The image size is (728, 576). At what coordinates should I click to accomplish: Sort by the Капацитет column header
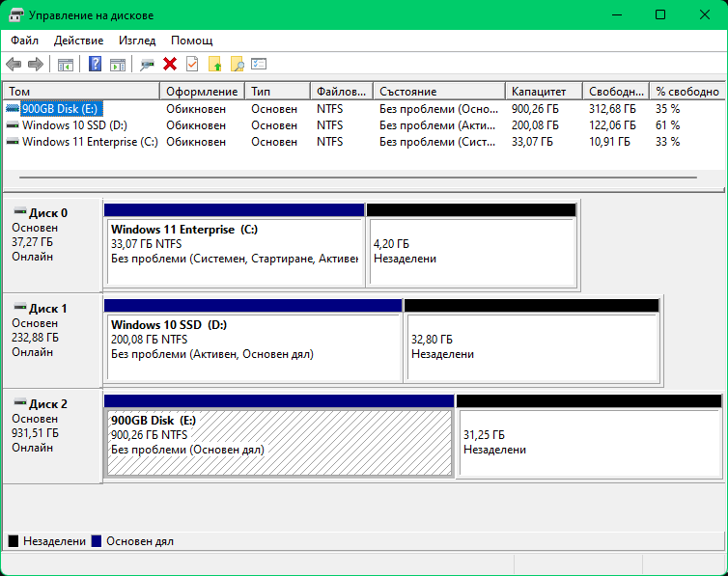(545, 92)
